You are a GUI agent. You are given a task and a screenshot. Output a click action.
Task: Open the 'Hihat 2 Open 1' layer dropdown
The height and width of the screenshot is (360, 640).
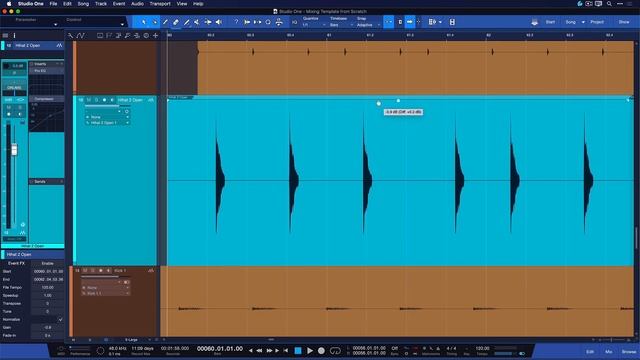click(x=108, y=123)
